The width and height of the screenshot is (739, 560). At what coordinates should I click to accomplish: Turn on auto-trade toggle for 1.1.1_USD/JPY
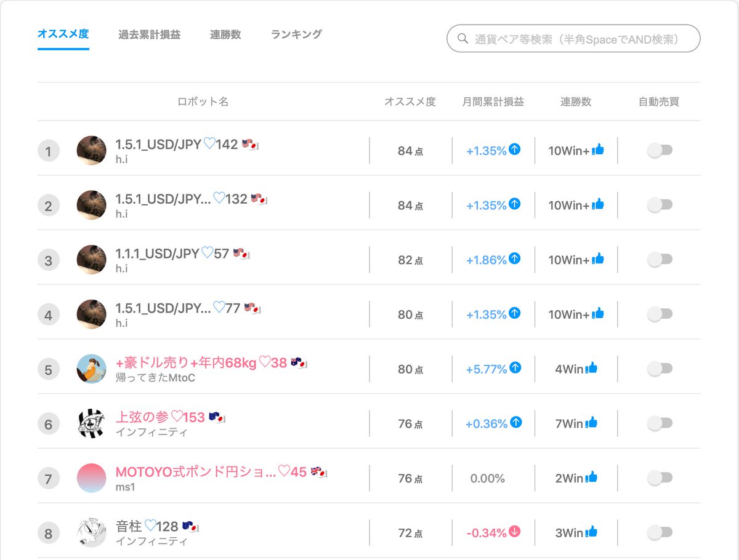click(x=660, y=259)
